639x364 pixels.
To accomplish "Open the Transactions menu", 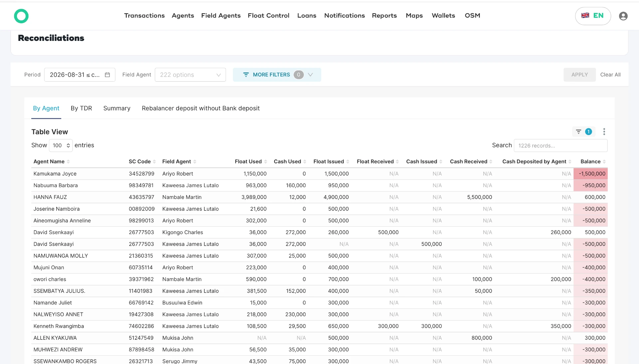I will pyautogui.click(x=144, y=16).
